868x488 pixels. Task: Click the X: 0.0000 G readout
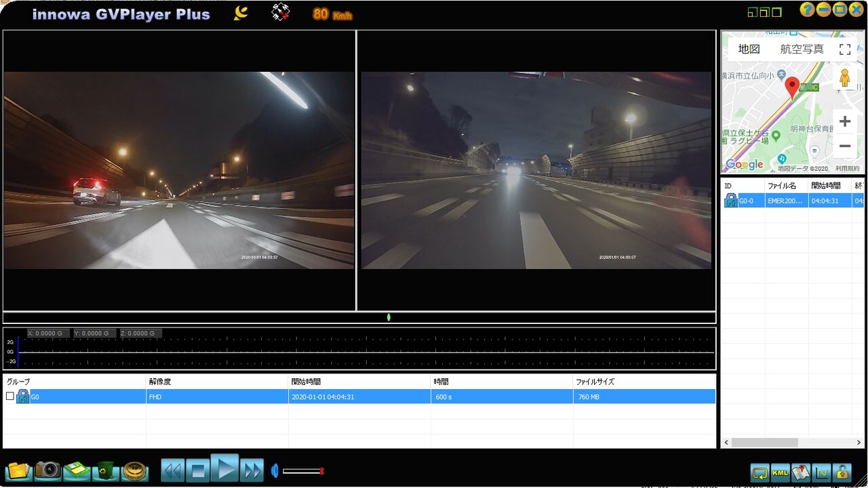point(48,333)
